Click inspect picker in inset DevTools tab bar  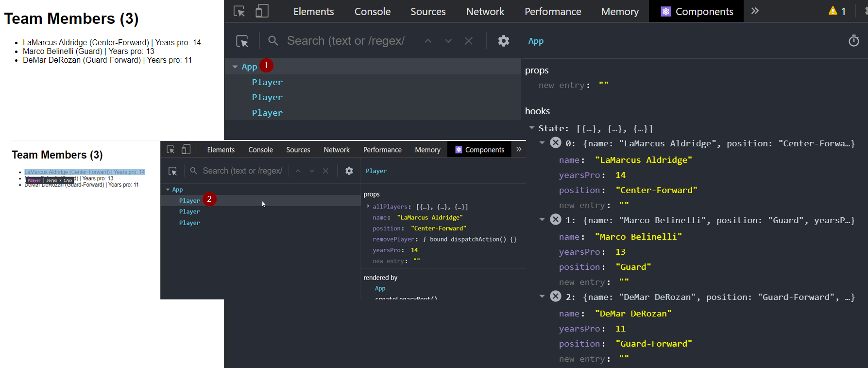click(x=170, y=150)
